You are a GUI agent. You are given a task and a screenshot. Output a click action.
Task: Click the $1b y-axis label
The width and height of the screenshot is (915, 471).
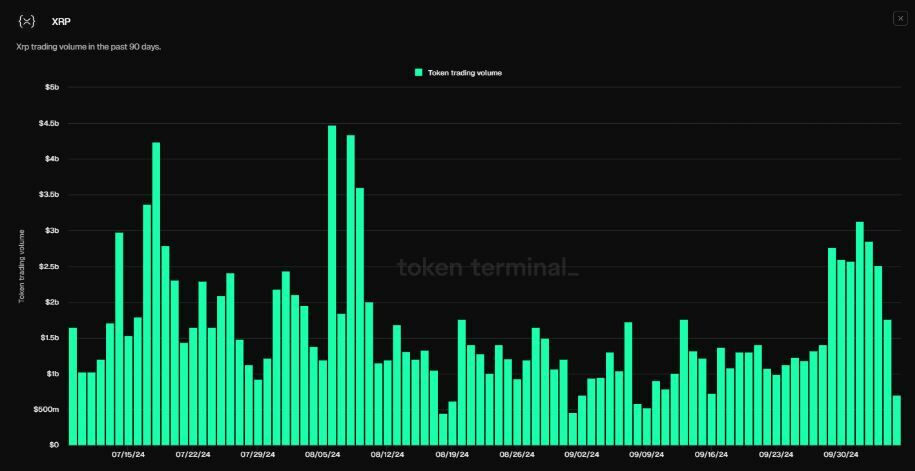(x=52, y=374)
